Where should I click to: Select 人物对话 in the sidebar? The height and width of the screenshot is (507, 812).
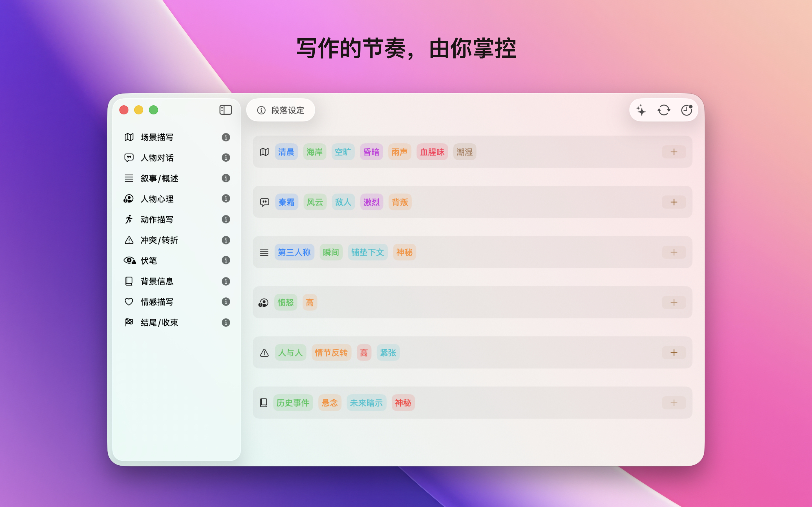[157, 158]
